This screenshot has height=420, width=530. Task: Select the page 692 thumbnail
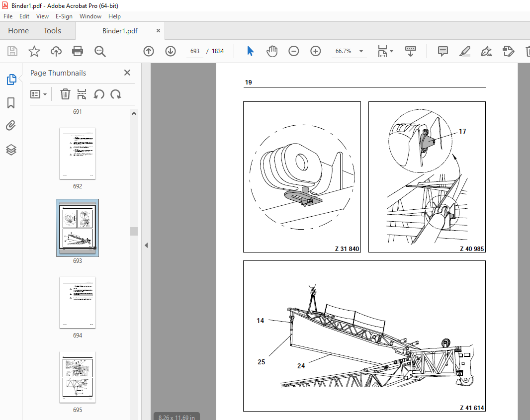(78, 154)
